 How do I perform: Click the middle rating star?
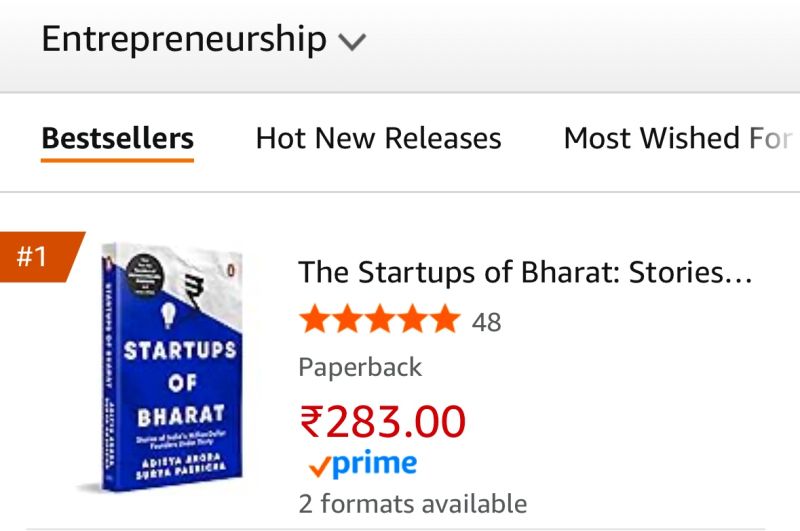[x=380, y=319]
